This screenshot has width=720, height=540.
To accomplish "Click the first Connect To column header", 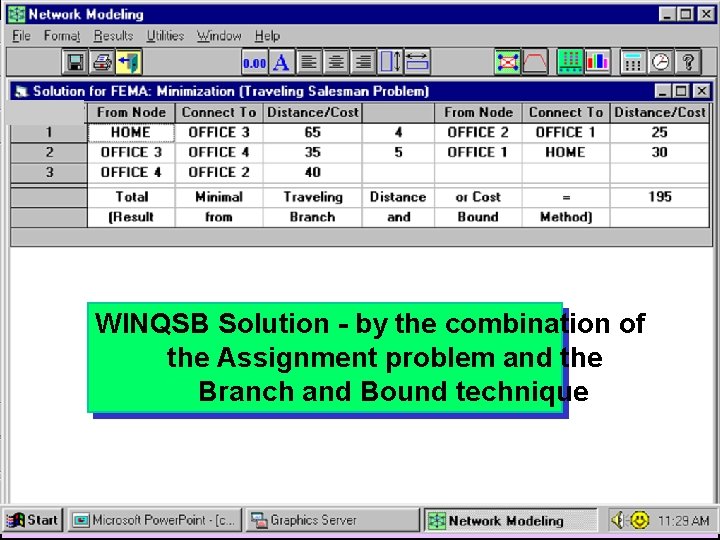I will pyautogui.click(x=219, y=112).
